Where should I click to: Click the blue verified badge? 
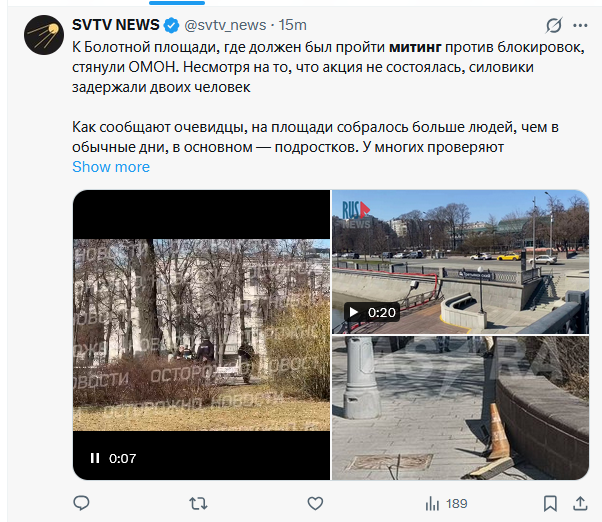coord(171,25)
